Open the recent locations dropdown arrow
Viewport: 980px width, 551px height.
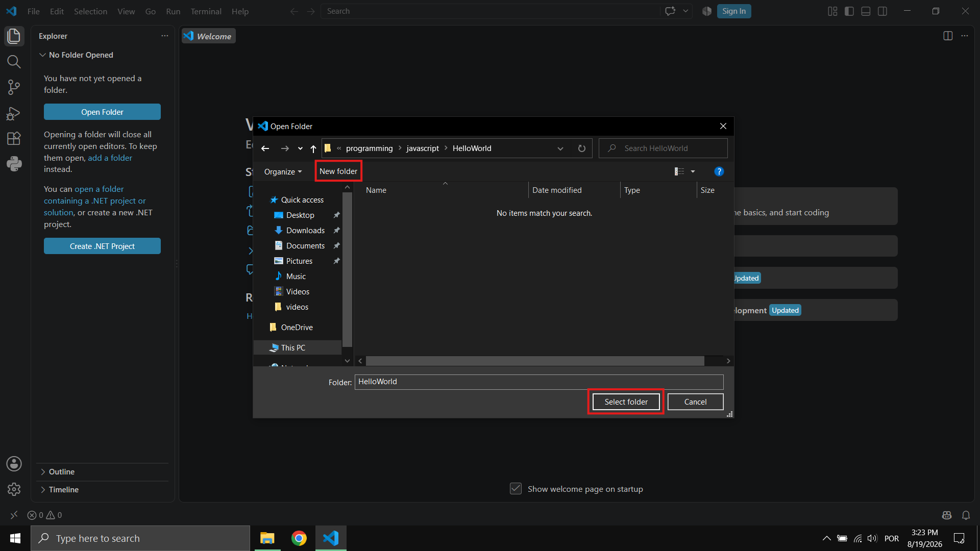(300, 148)
